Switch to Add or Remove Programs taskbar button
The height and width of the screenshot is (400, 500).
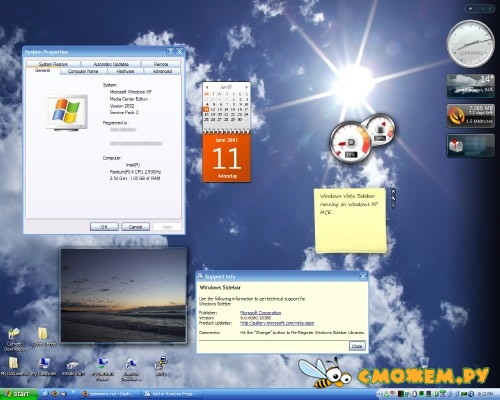[x=171, y=394]
